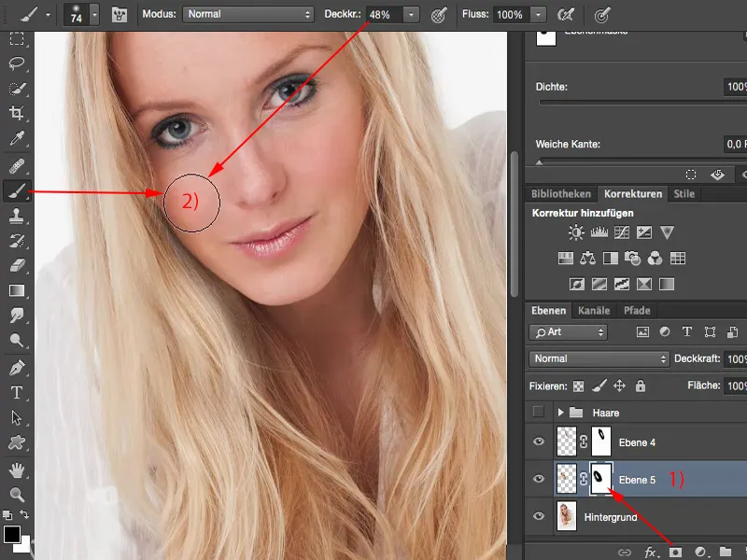Select the Lasso tool
The width and height of the screenshot is (747, 560).
tap(17, 63)
